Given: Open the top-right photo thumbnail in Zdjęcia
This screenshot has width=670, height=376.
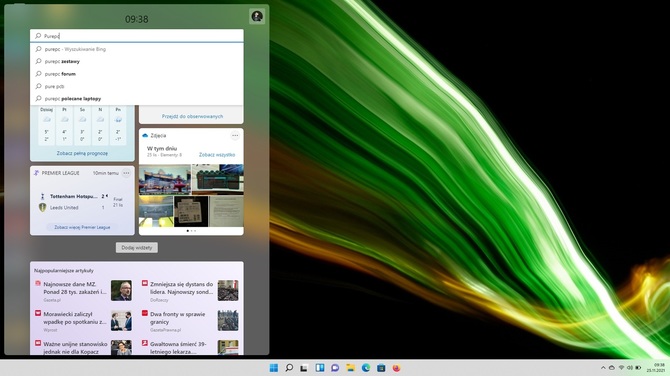Looking at the screenshot, I should tap(217, 179).
